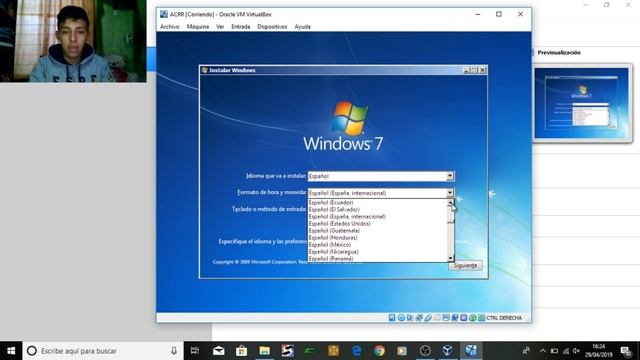The image size is (640, 360).
Task: Open the Ver menu
Action: (x=220, y=27)
